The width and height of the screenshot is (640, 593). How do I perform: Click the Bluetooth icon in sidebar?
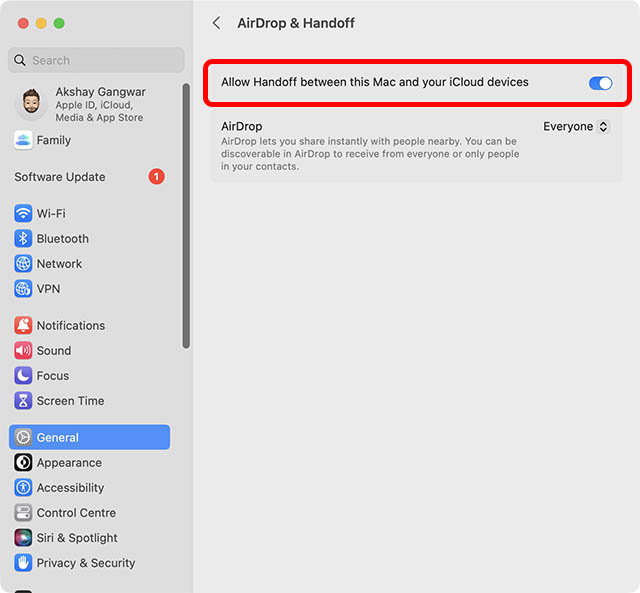point(23,239)
